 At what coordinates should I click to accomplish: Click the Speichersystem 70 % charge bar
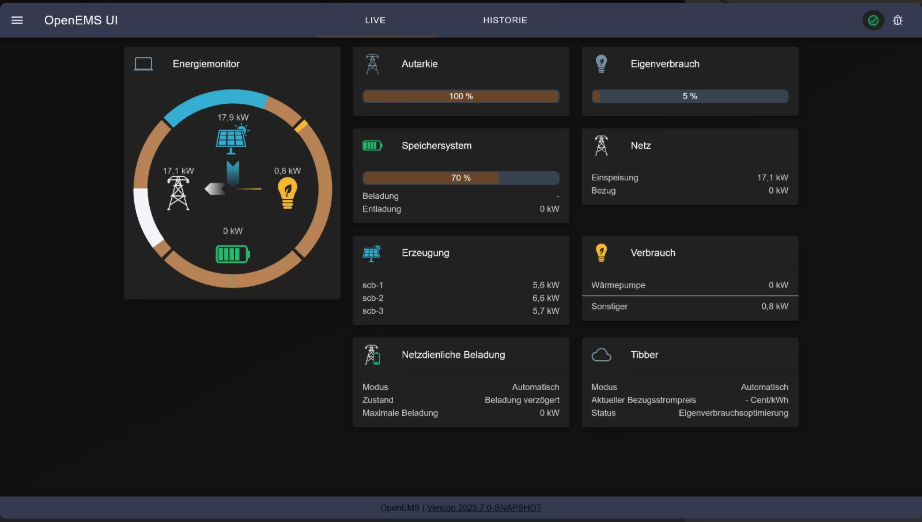[461, 178]
